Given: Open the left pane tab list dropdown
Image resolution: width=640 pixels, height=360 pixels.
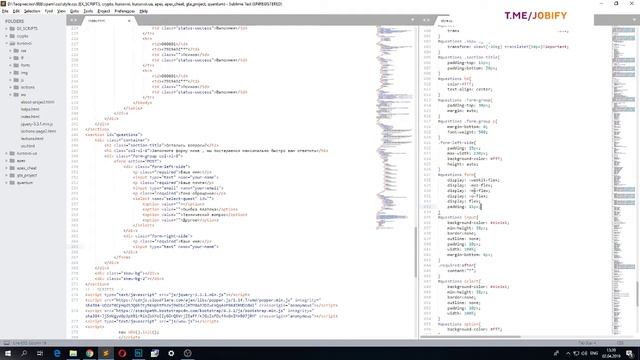Looking at the screenshot, I should [412, 20].
